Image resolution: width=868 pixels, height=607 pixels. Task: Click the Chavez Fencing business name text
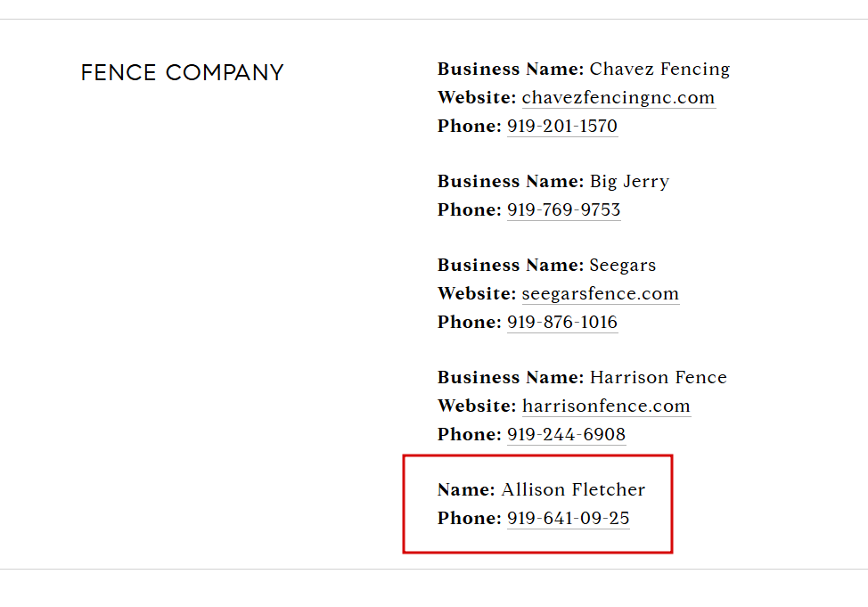659,70
